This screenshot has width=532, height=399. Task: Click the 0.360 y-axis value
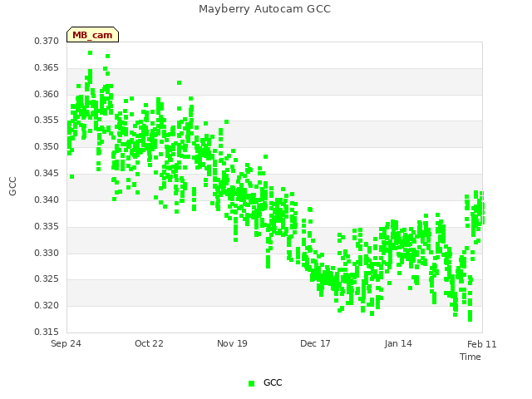tap(47, 94)
